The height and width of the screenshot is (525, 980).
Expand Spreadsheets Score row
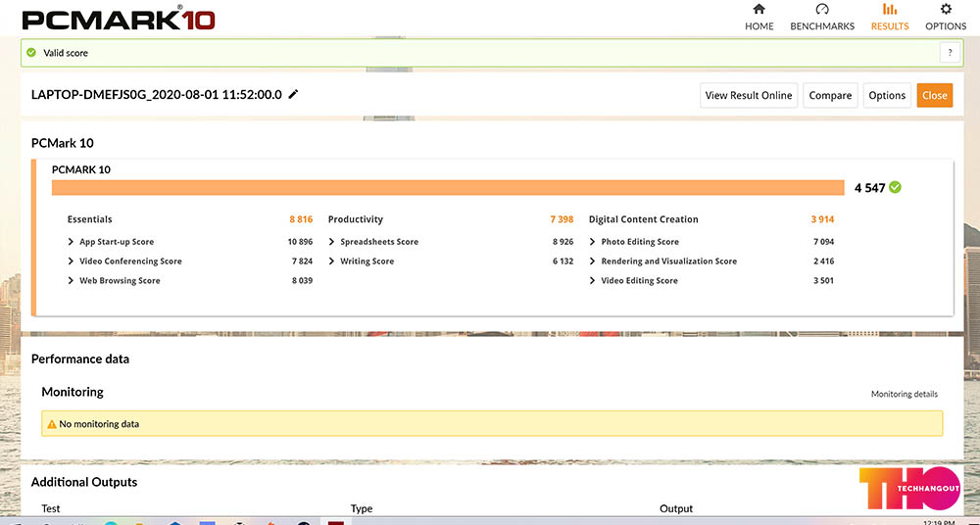(332, 242)
